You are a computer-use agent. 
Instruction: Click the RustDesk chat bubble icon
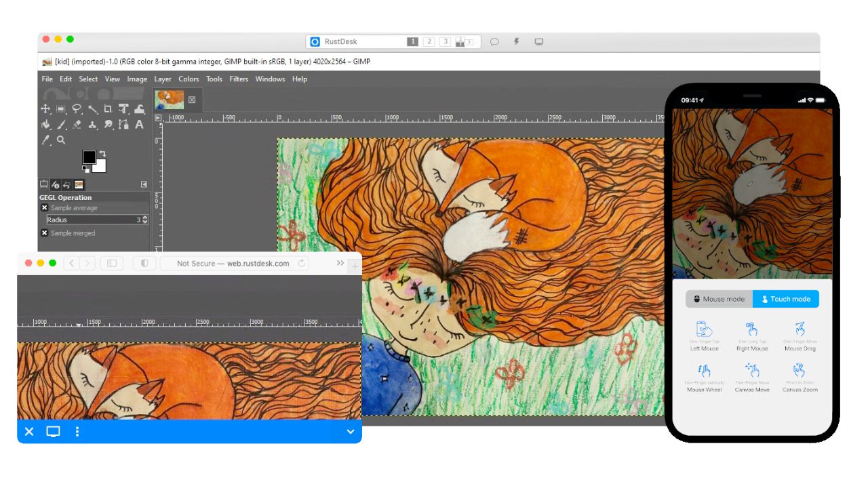click(x=494, y=42)
